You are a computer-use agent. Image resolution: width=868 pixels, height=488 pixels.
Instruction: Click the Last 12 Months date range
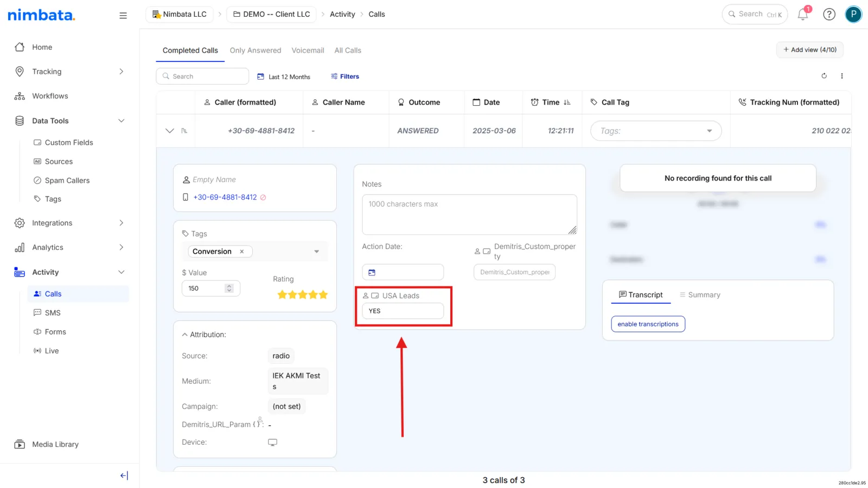[x=284, y=76]
